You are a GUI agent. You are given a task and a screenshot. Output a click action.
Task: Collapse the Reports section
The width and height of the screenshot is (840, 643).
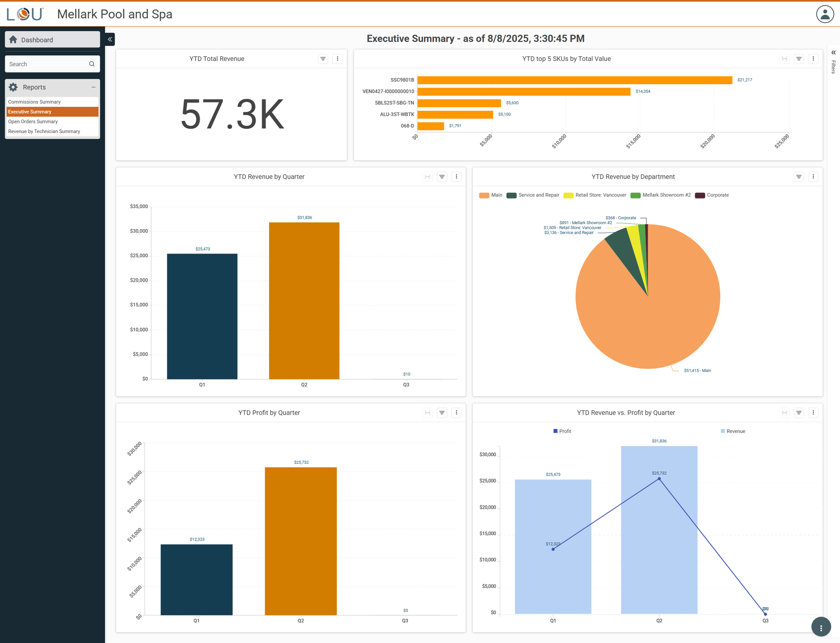pos(93,87)
